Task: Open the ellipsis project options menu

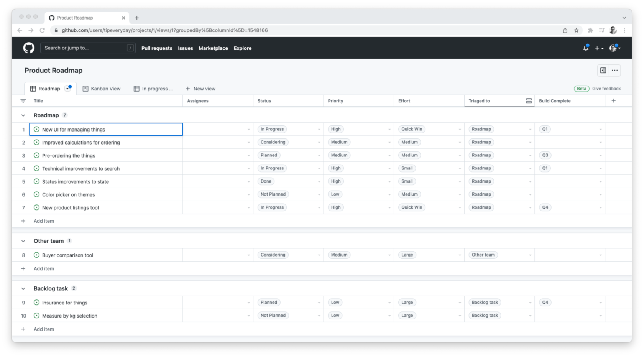Action: pyautogui.click(x=615, y=70)
